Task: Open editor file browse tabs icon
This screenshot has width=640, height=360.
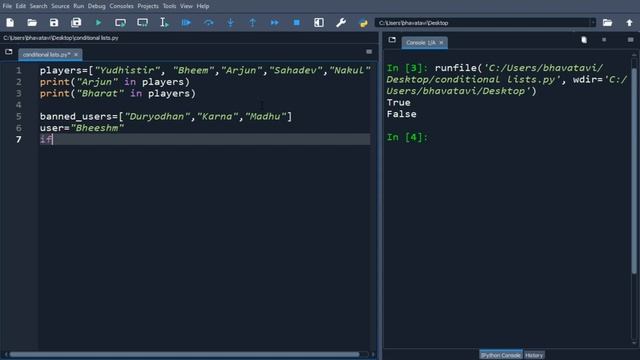Action: pyautogui.click(x=9, y=52)
